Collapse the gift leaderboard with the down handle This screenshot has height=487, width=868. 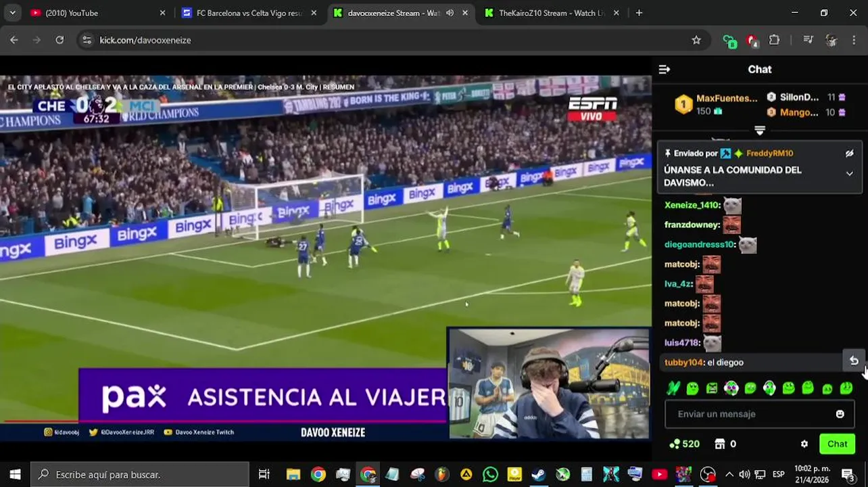pos(759,130)
